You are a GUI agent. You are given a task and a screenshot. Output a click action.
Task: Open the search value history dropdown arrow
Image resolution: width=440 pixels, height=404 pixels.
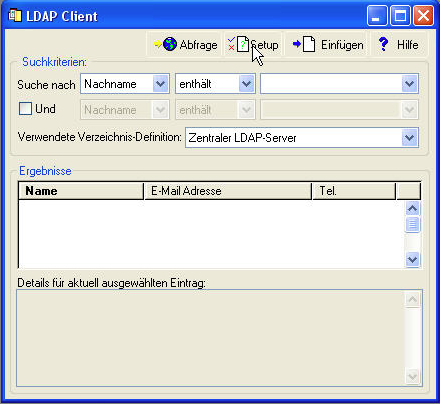coord(409,84)
